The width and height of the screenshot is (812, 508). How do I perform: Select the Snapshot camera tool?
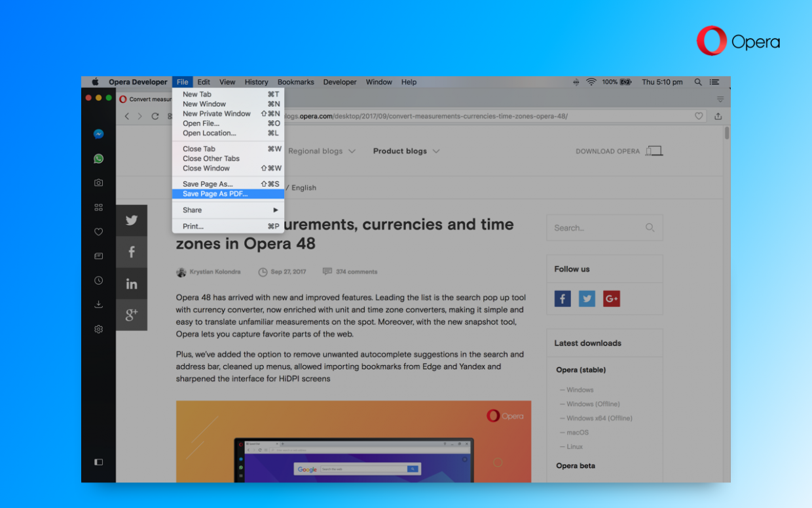click(98, 183)
